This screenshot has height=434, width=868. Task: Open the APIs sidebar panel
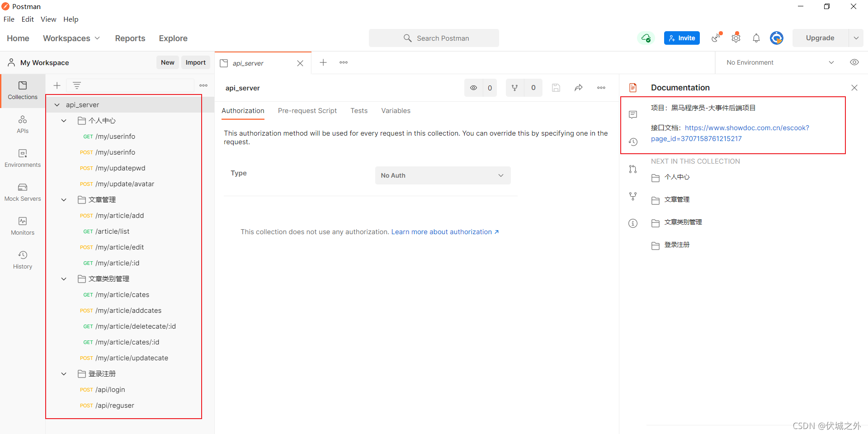tap(23, 124)
